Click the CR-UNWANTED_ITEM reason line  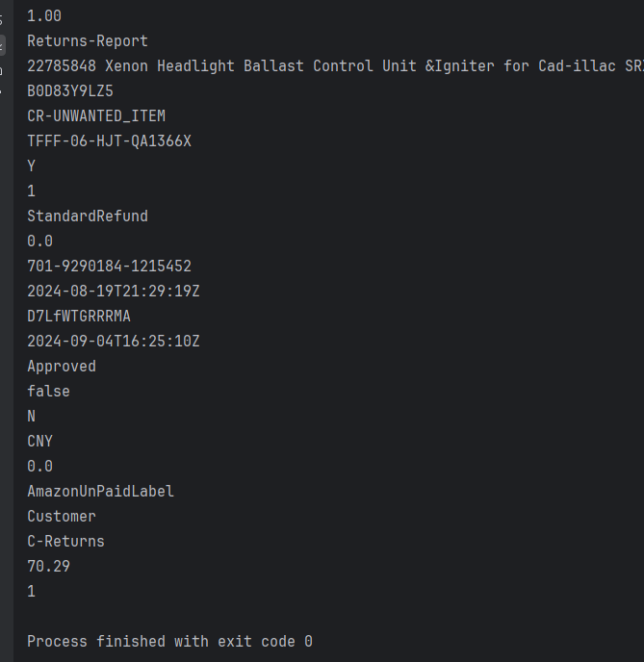coord(96,116)
